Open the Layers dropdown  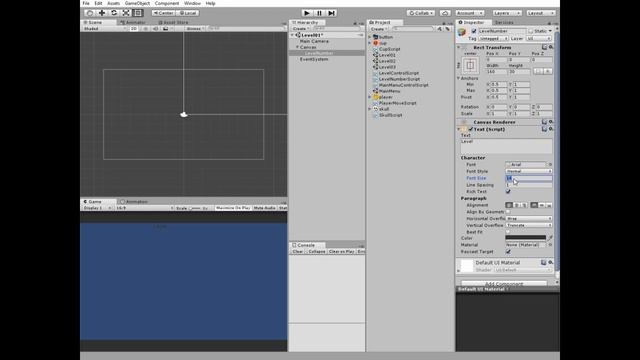pos(507,13)
